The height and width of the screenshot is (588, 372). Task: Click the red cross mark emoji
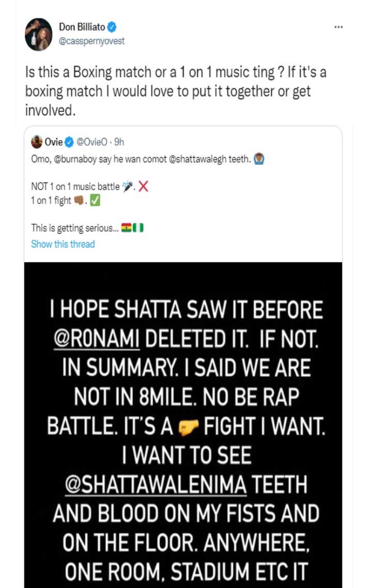pos(144,187)
